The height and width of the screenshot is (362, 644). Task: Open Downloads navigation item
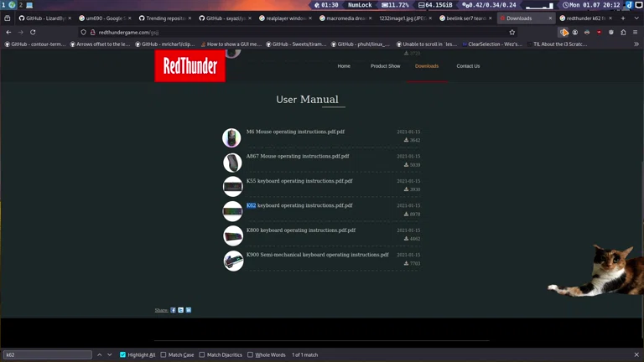click(427, 66)
